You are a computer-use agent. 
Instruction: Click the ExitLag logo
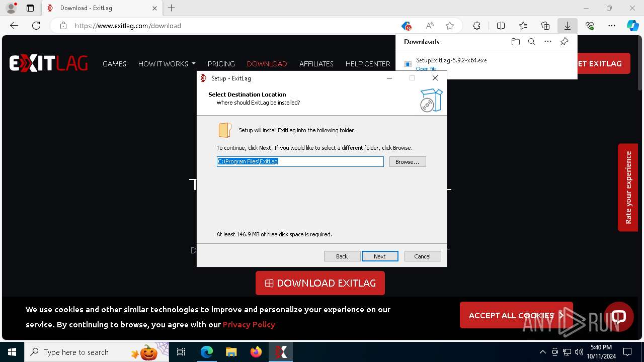coord(48,63)
